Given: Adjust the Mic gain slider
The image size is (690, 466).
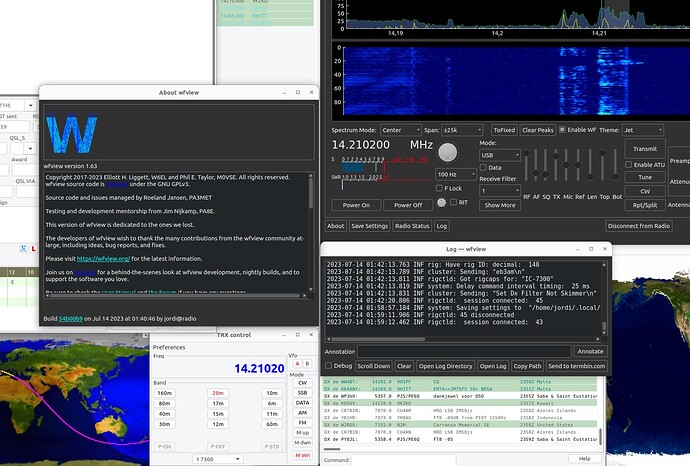Looking at the screenshot, I should tap(567, 165).
